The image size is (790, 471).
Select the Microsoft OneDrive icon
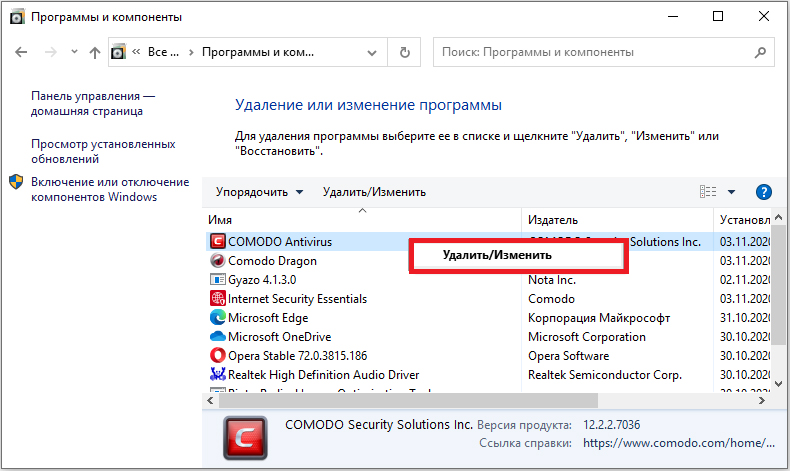click(x=217, y=337)
